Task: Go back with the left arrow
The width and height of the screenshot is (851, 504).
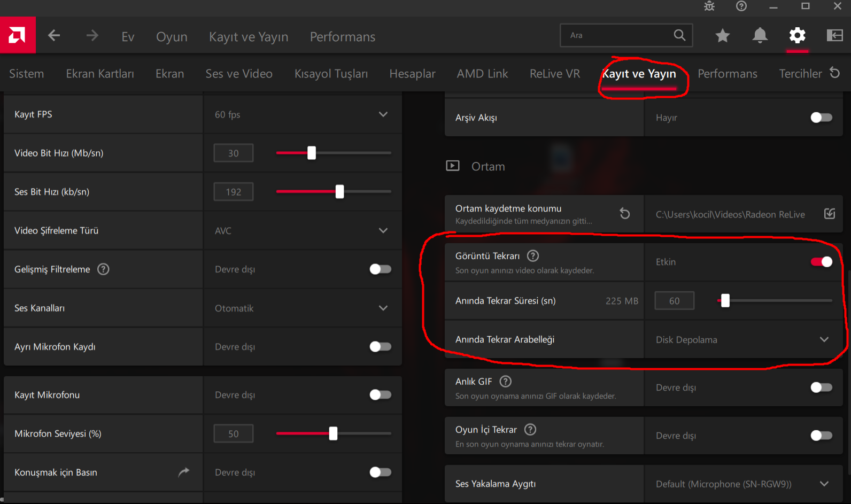Action: tap(54, 36)
